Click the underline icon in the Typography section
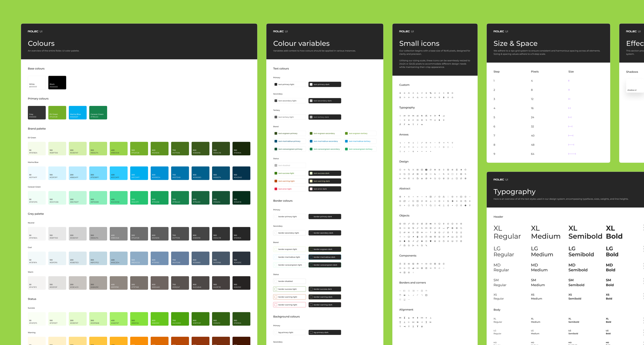This screenshot has height=345, width=644. [x=435, y=120]
